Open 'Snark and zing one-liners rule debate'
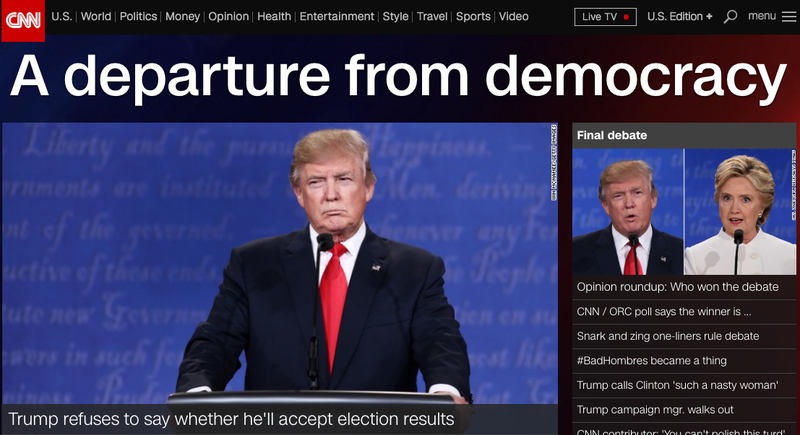 pos(668,336)
